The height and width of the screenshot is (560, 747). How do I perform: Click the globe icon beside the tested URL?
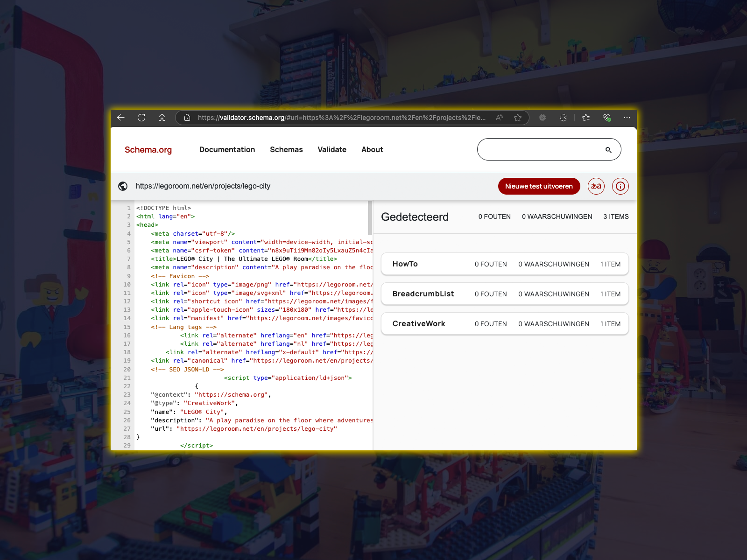(x=123, y=186)
